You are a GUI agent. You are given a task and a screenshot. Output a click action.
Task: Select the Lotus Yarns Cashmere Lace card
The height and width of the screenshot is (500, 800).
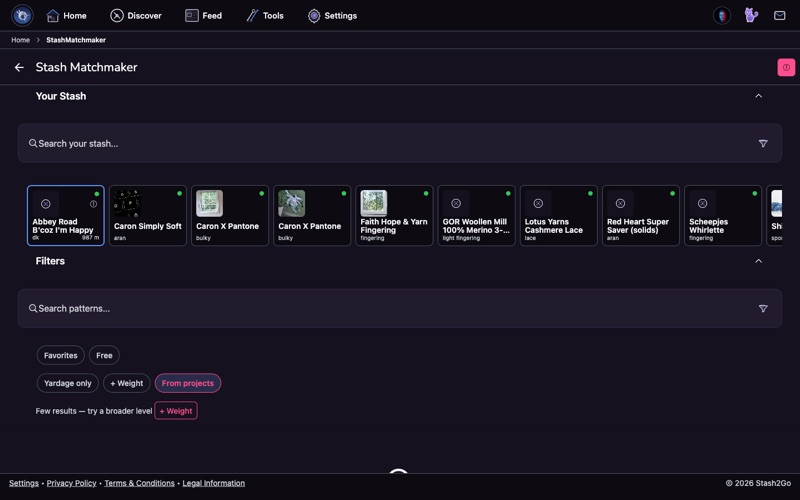click(x=559, y=215)
